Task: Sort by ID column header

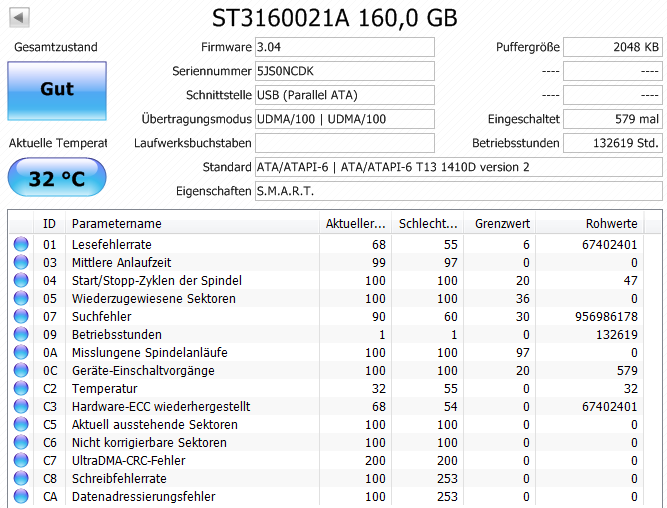Action: point(49,223)
